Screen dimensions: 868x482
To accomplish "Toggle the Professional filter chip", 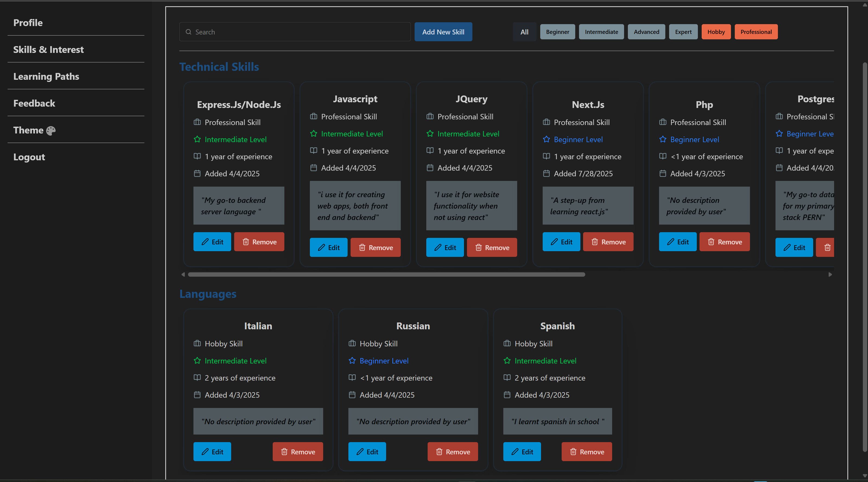I will [756, 32].
